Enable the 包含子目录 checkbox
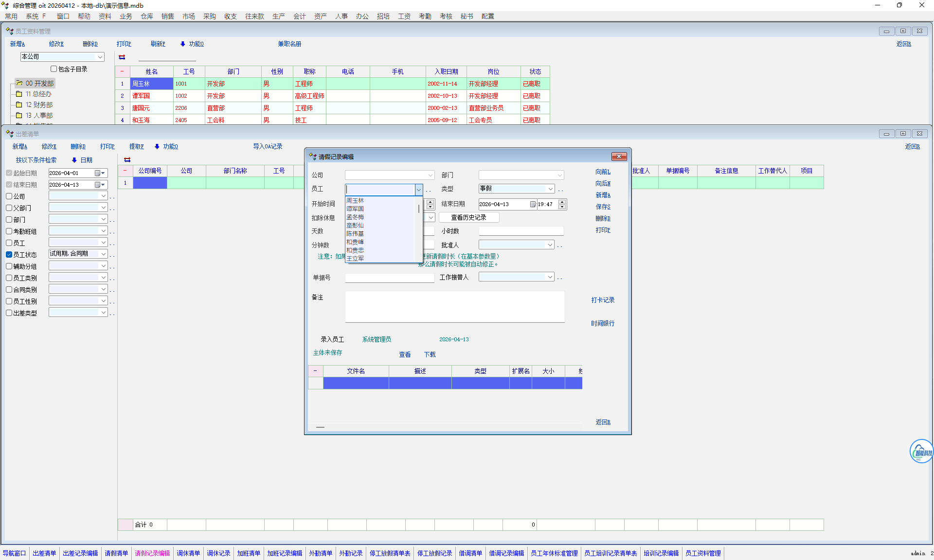934x560 pixels. click(x=54, y=69)
